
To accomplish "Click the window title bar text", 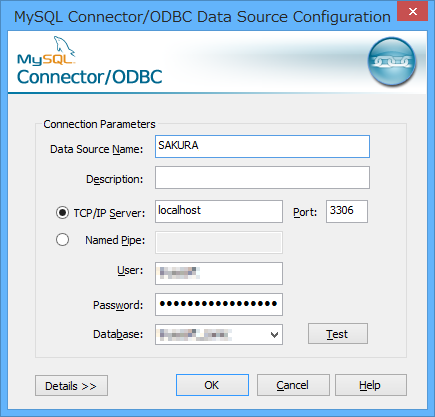I will pos(202,17).
